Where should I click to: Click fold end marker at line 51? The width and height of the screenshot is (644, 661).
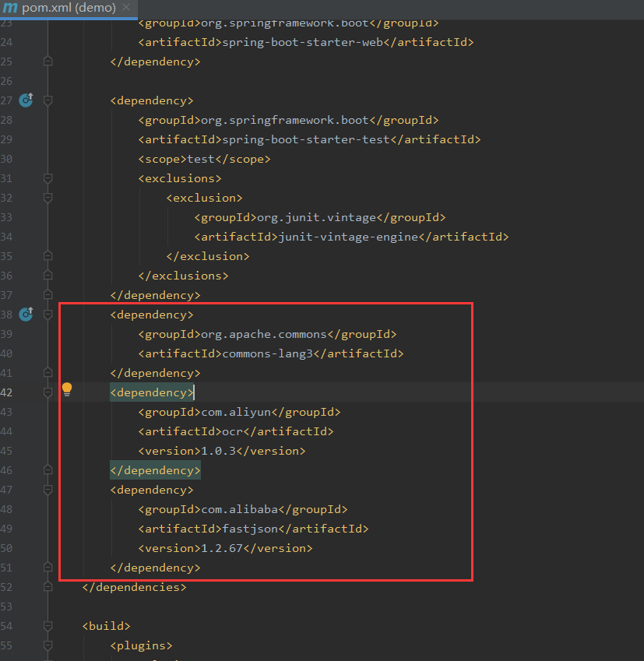click(x=48, y=568)
